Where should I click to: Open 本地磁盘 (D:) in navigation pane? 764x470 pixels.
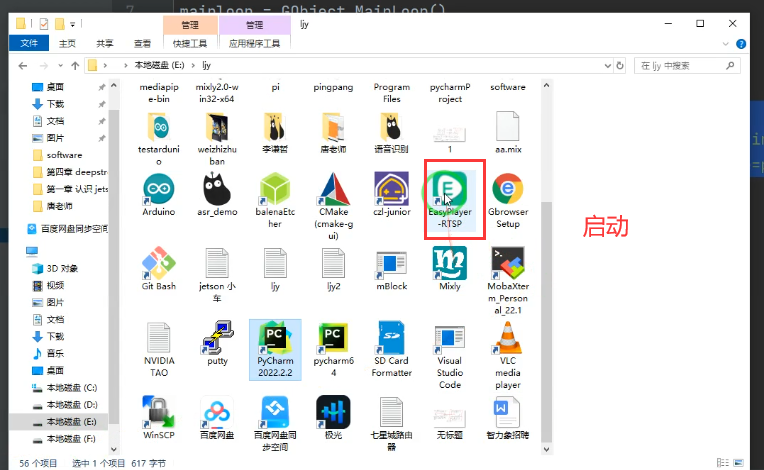pyautogui.click(x=72, y=405)
